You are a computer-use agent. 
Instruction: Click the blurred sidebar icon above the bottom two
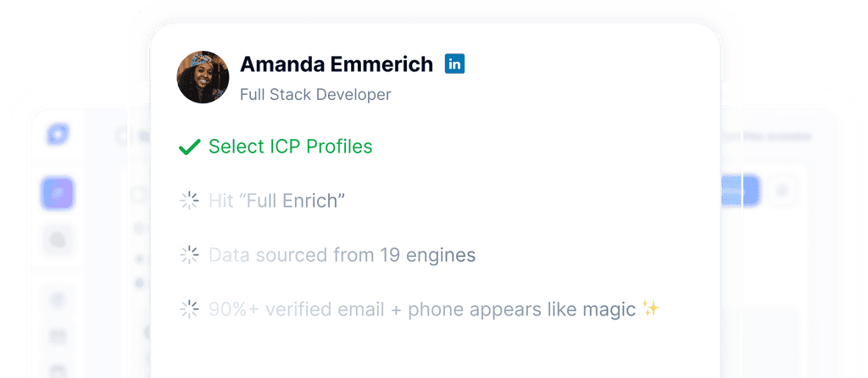(58, 299)
